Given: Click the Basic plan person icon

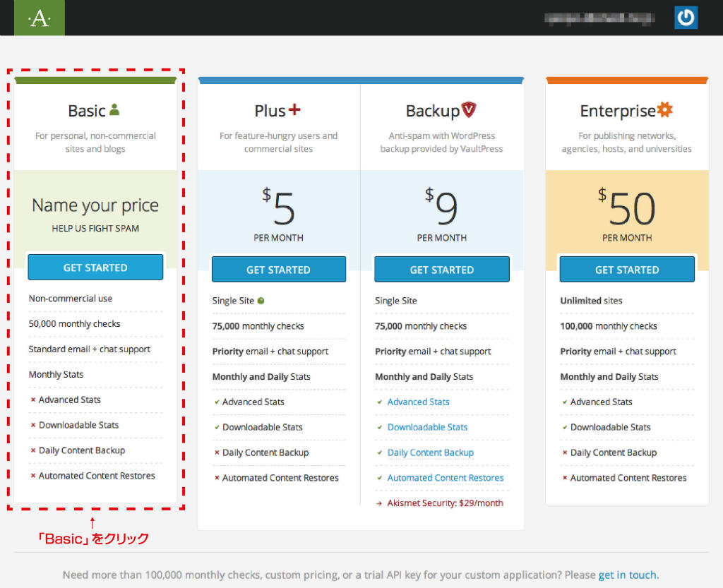Looking at the screenshot, I should point(114,109).
